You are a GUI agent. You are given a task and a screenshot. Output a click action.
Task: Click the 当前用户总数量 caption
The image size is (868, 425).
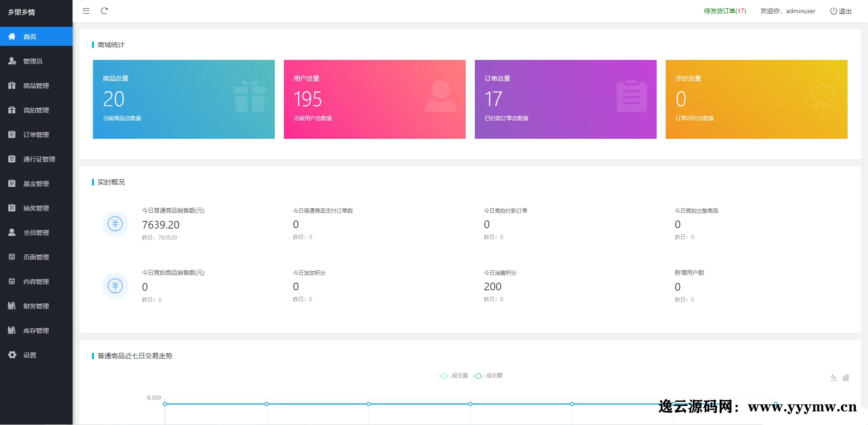pos(313,118)
